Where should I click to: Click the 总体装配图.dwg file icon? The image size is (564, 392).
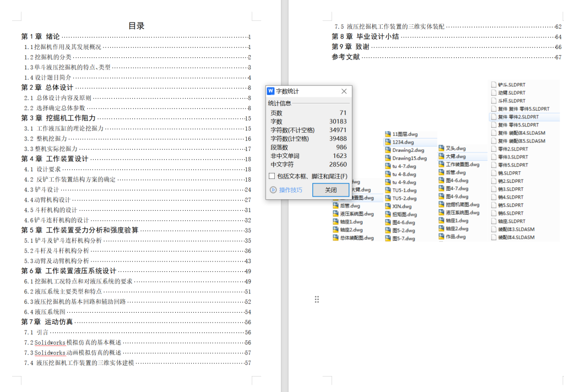(335, 238)
